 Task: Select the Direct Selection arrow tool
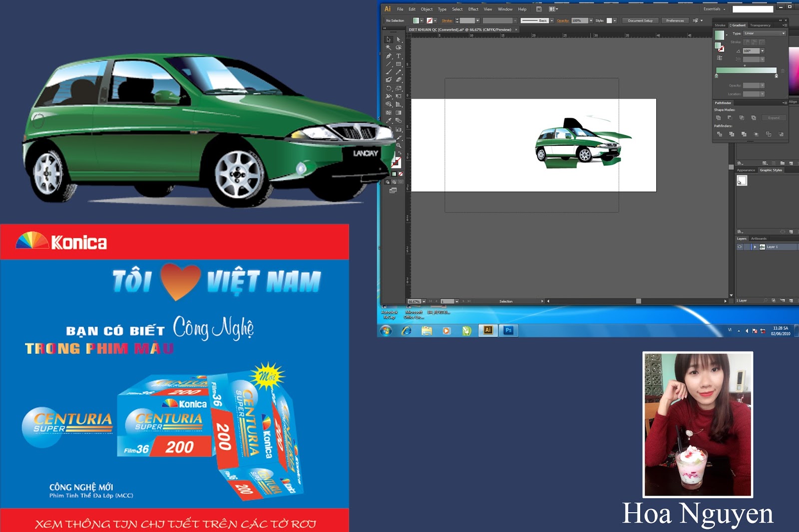click(x=399, y=39)
